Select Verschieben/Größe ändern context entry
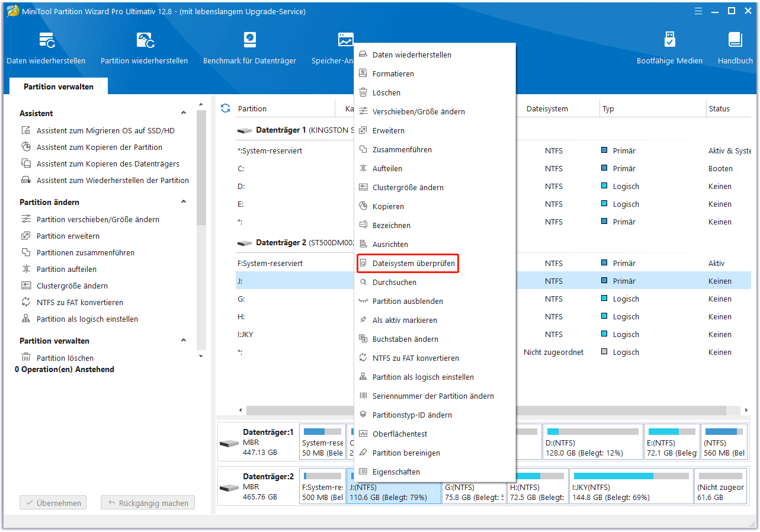Viewport: 760px width, 532px height. [435, 111]
